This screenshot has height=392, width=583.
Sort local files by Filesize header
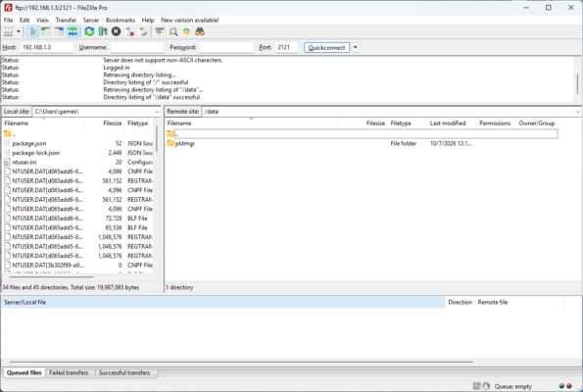[105, 123]
